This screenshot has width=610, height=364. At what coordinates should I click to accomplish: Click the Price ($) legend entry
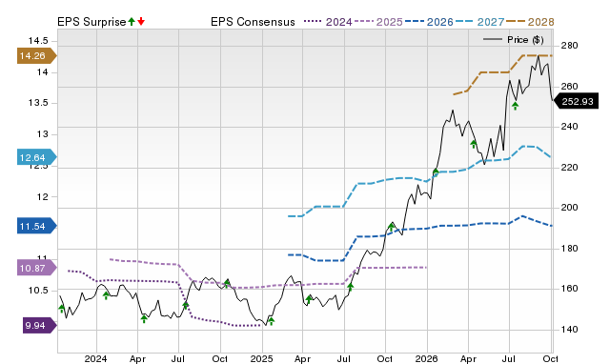[x=514, y=40]
